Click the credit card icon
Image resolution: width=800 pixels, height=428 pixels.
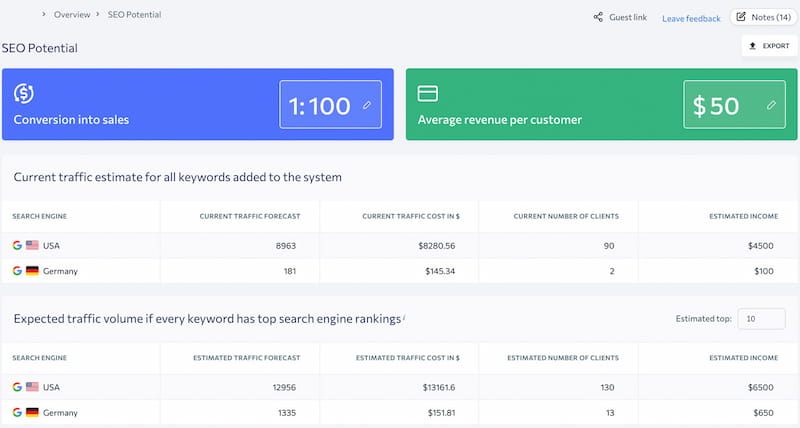[428, 93]
